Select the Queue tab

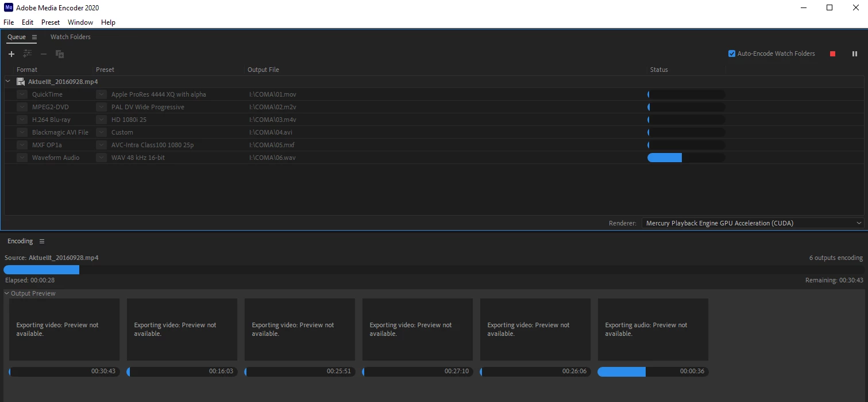pos(17,37)
